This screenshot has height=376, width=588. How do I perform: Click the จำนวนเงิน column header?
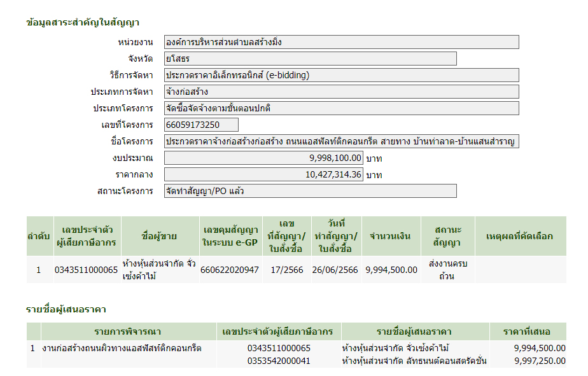point(391,236)
